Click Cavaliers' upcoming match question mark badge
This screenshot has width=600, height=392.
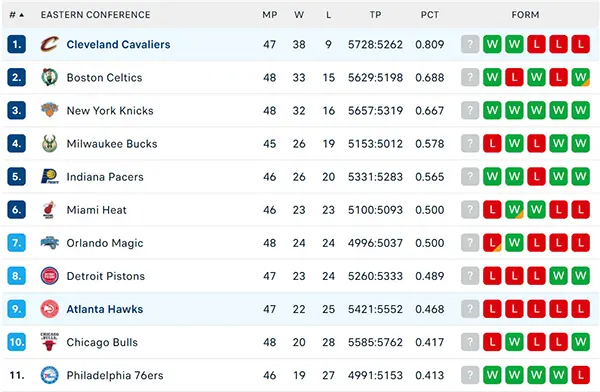tap(470, 44)
